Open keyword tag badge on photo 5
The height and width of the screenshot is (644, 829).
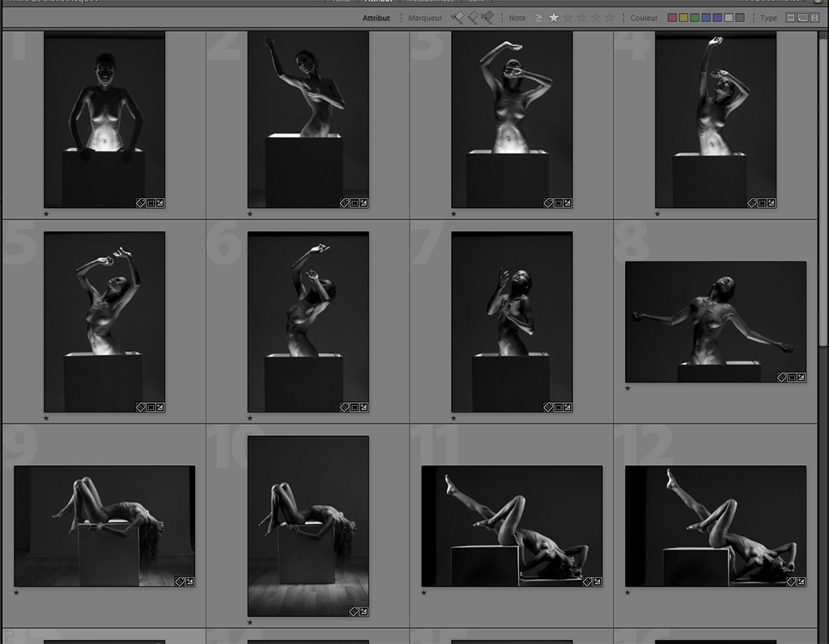click(141, 407)
